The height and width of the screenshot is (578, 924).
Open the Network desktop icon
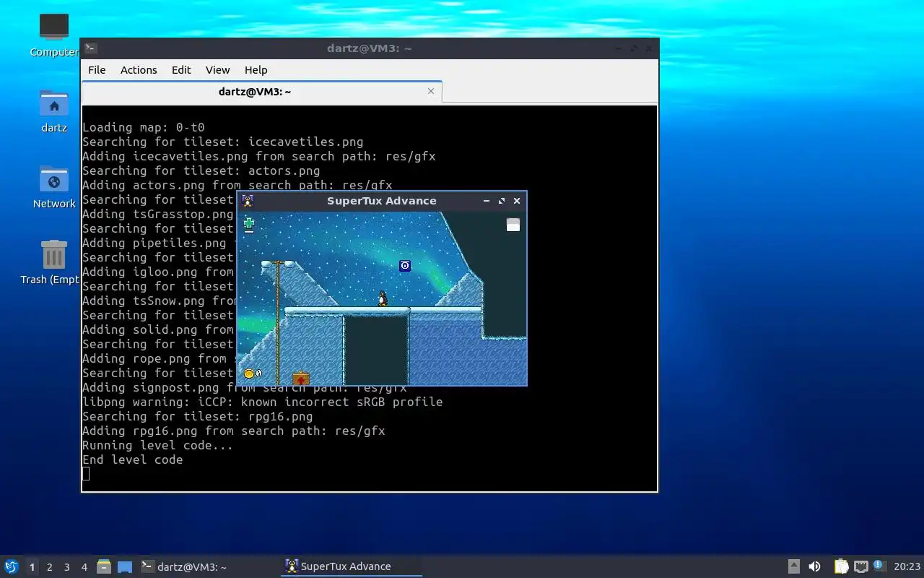point(54,186)
